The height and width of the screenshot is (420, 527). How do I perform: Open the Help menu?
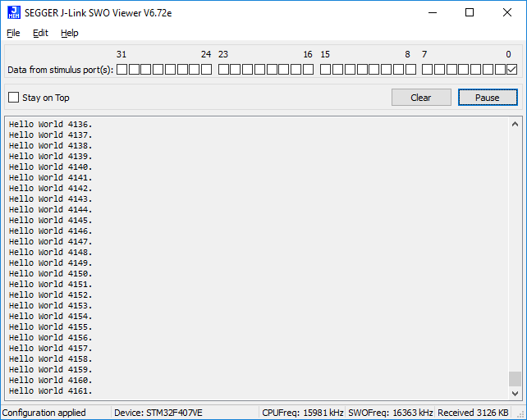tap(70, 33)
